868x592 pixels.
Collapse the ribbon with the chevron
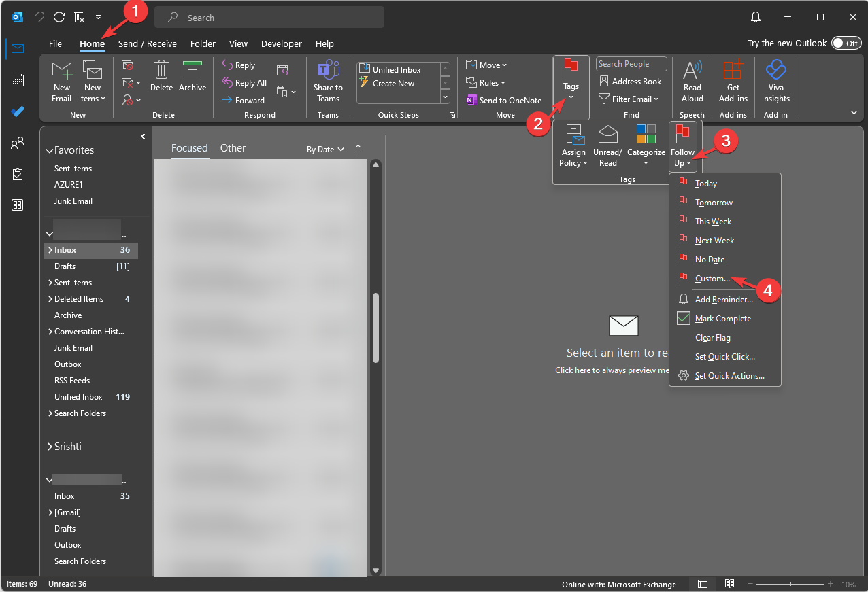[x=854, y=112]
